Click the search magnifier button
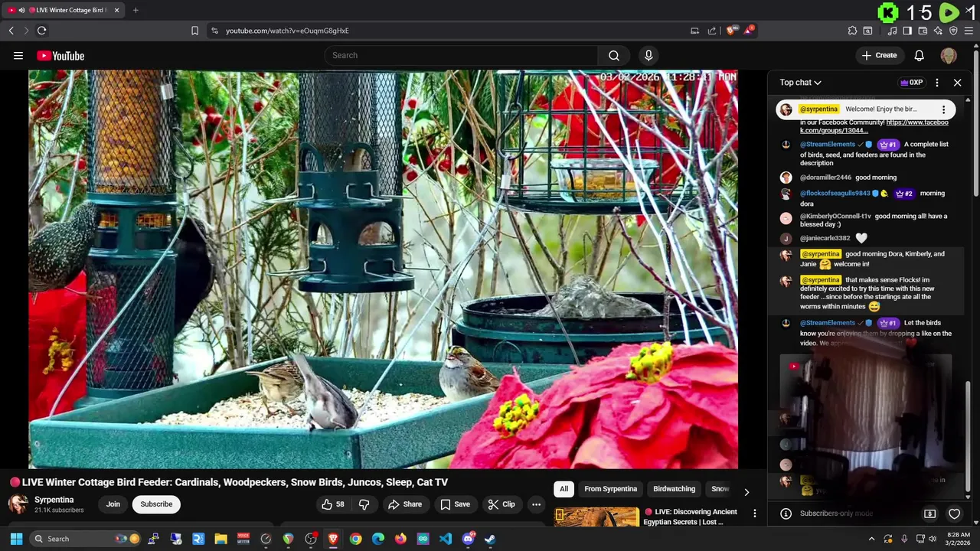Screen dimensions: 980x551 tap(614, 55)
